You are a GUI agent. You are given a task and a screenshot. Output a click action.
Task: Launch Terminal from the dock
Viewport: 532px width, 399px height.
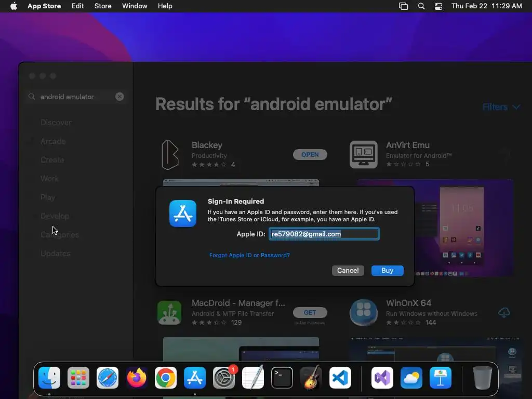pos(282,378)
